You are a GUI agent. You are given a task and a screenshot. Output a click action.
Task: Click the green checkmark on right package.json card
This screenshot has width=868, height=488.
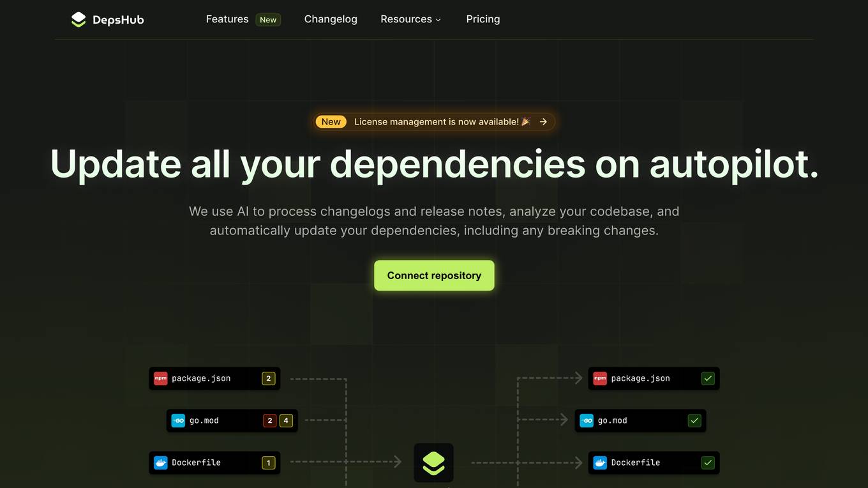coord(708,378)
